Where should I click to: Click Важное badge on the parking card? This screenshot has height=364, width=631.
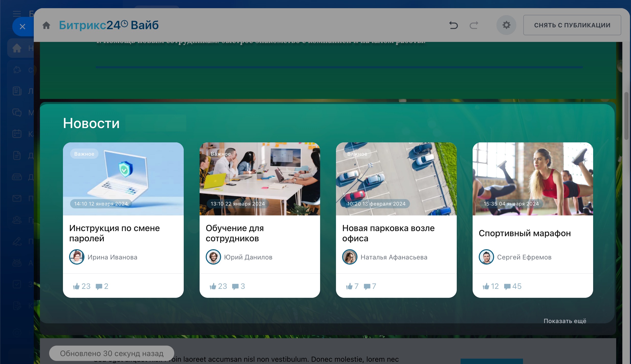point(357,154)
